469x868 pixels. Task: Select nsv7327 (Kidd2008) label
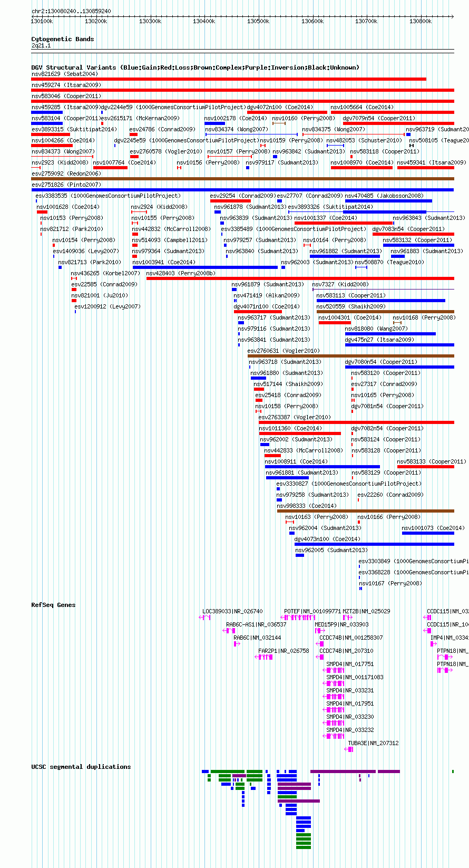[340, 284]
